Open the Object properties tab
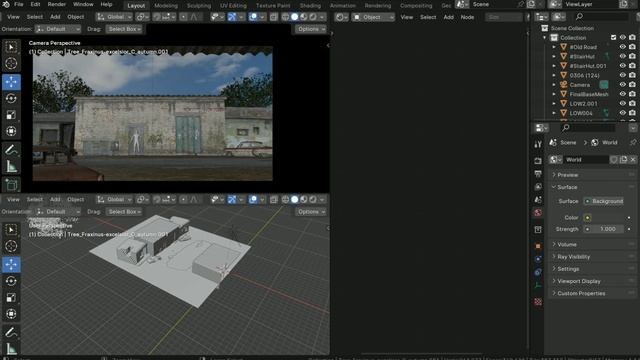Image resolution: width=640 pixels, height=360 pixels. pyautogui.click(x=538, y=246)
